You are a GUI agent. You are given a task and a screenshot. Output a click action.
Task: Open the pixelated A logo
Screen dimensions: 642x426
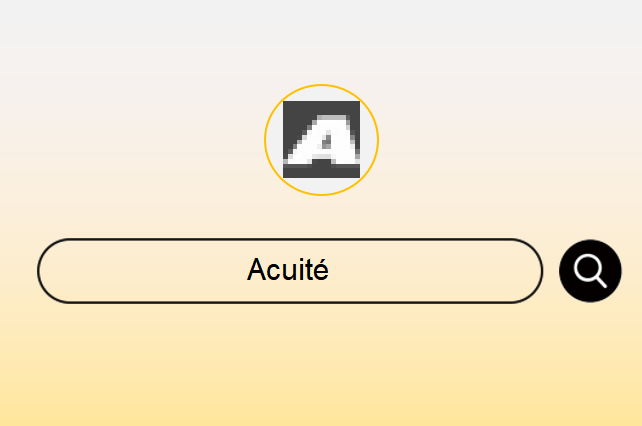click(x=321, y=139)
